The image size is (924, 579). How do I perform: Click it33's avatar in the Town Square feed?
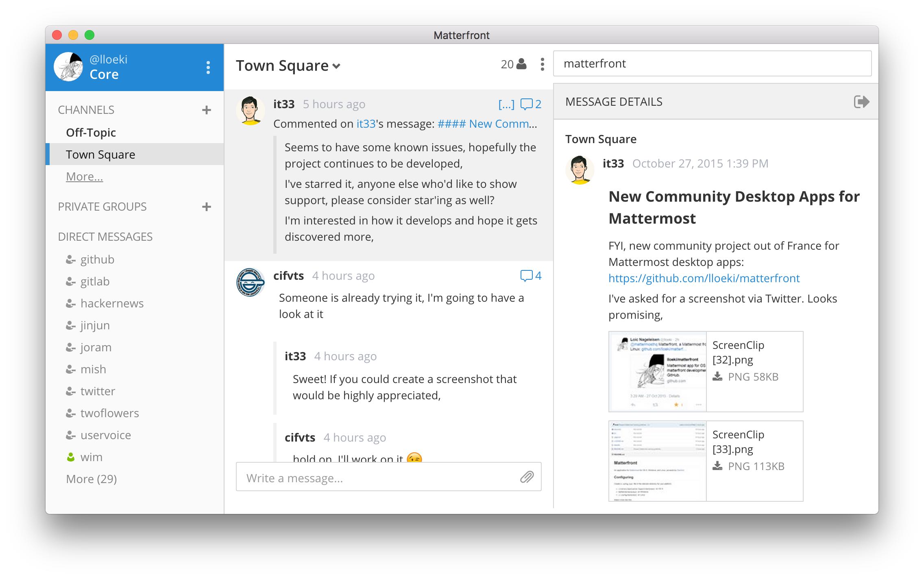click(251, 111)
